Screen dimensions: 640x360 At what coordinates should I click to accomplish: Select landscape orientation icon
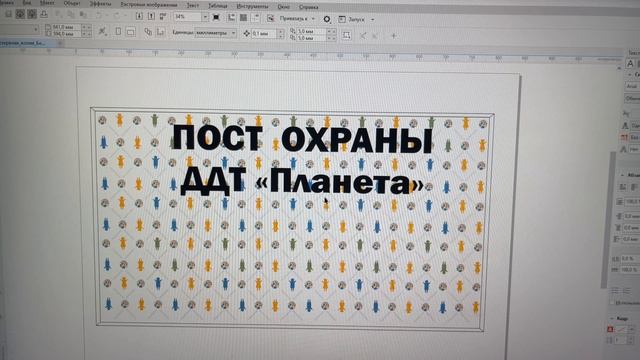click(131, 31)
